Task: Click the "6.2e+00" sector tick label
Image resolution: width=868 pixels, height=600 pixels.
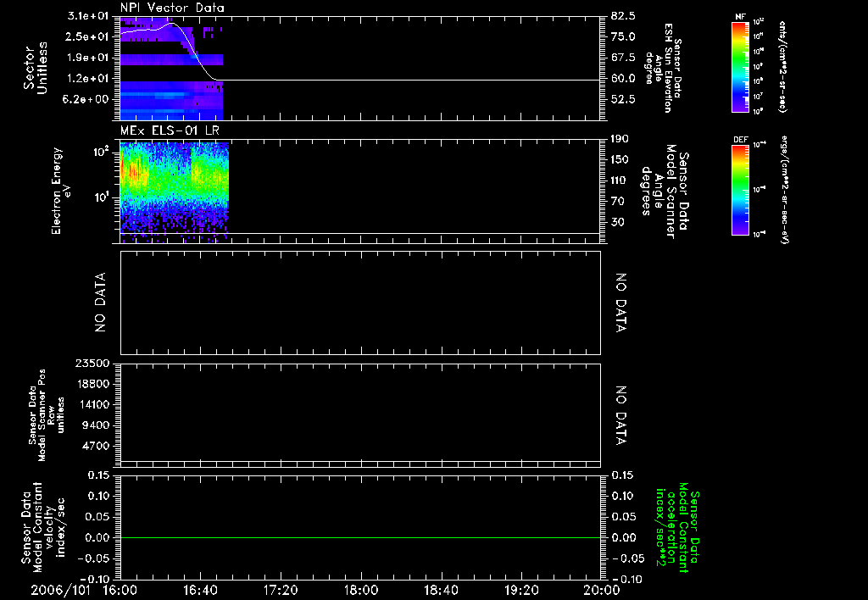Action: (x=87, y=99)
